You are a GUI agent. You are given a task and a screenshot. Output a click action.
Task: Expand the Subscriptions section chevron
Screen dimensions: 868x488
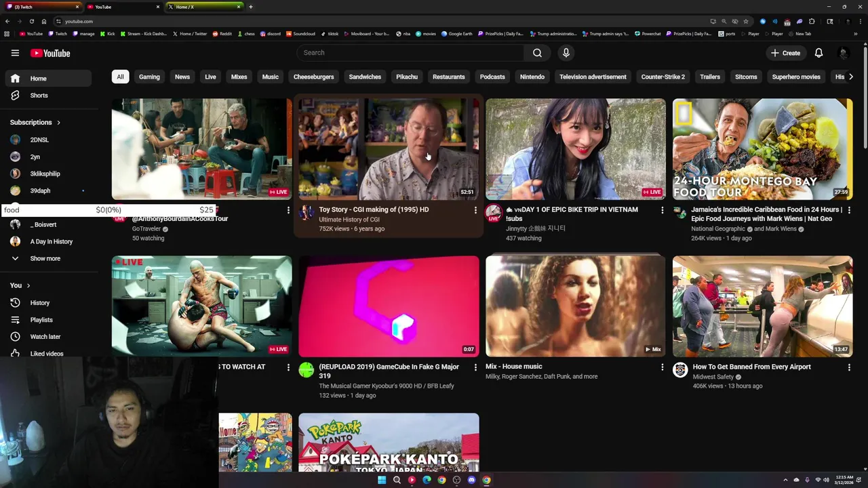tap(58, 123)
